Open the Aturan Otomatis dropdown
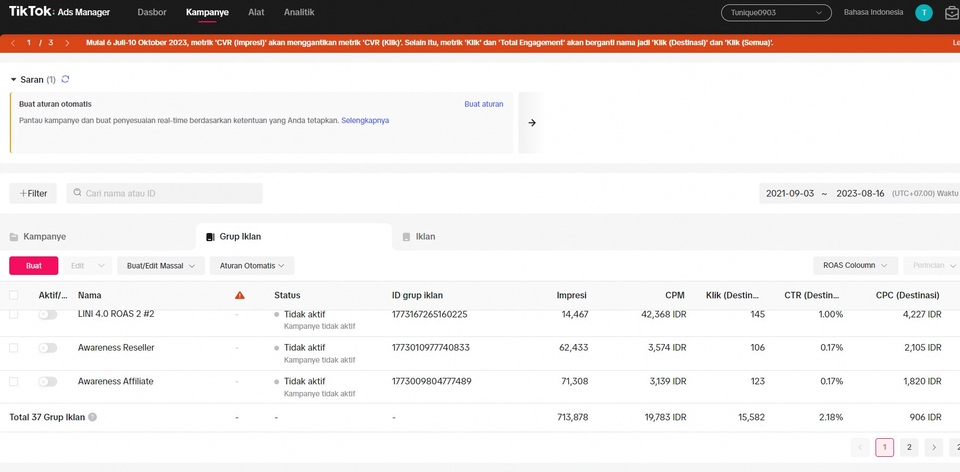The image size is (960, 472). [252, 266]
